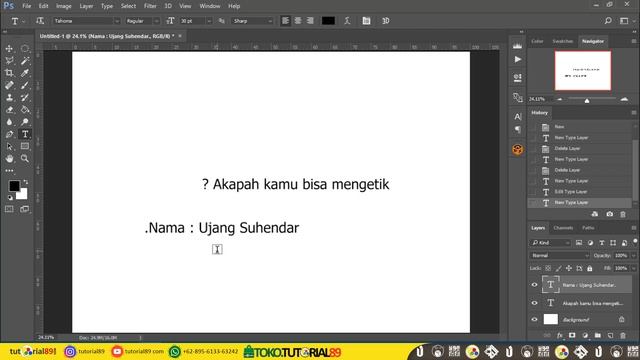Select the History Brush tool

coord(25,98)
